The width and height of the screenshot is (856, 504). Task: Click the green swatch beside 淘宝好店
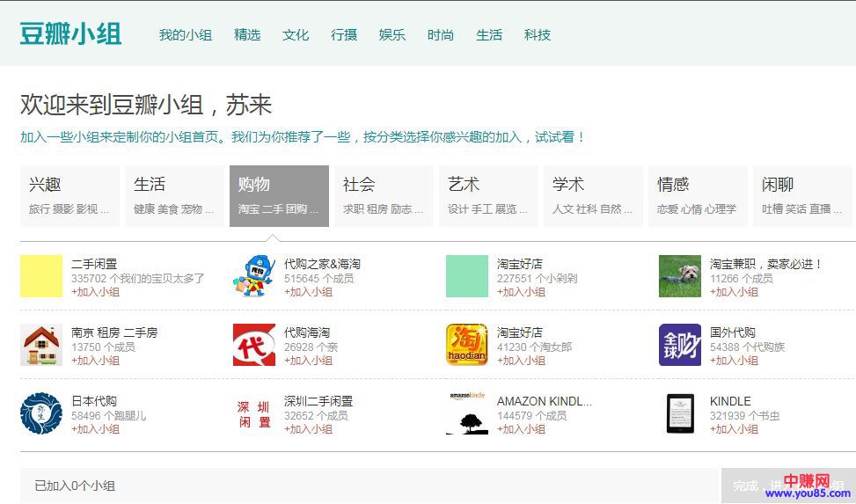pos(466,276)
